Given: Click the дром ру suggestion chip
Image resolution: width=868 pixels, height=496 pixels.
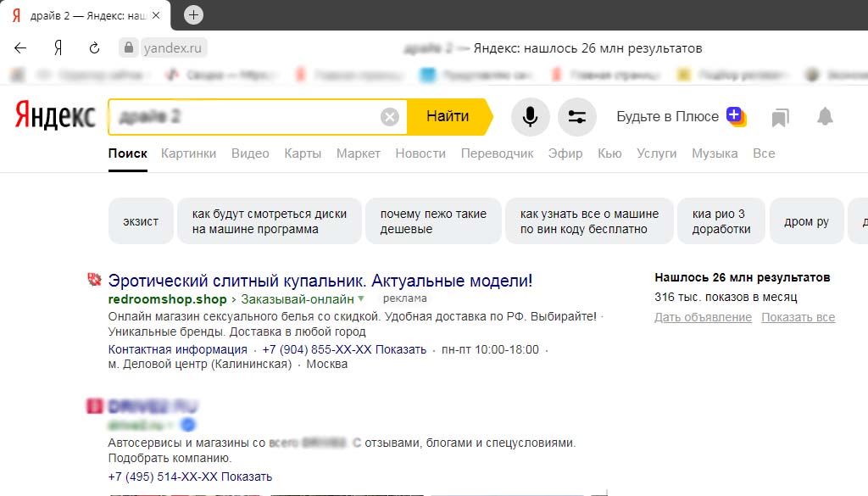Looking at the screenshot, I should pyautogui.click(x=807, y=221).
